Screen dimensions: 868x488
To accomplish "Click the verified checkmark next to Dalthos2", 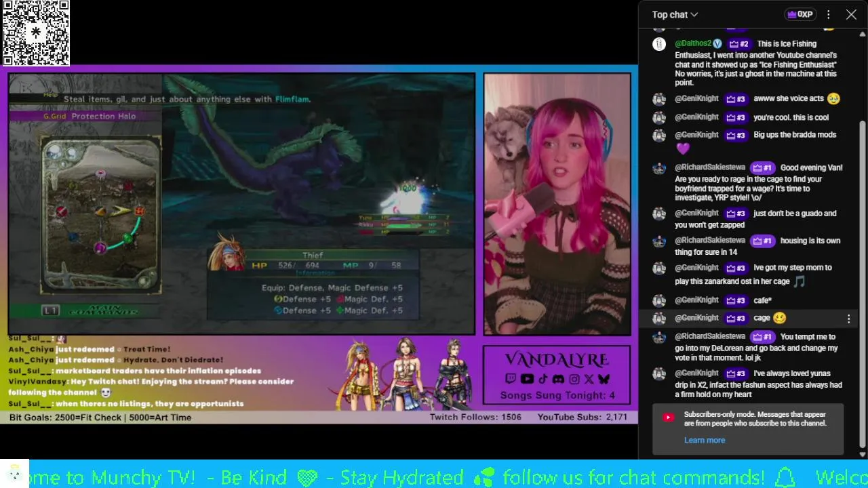I will click(x=717, y=44).
